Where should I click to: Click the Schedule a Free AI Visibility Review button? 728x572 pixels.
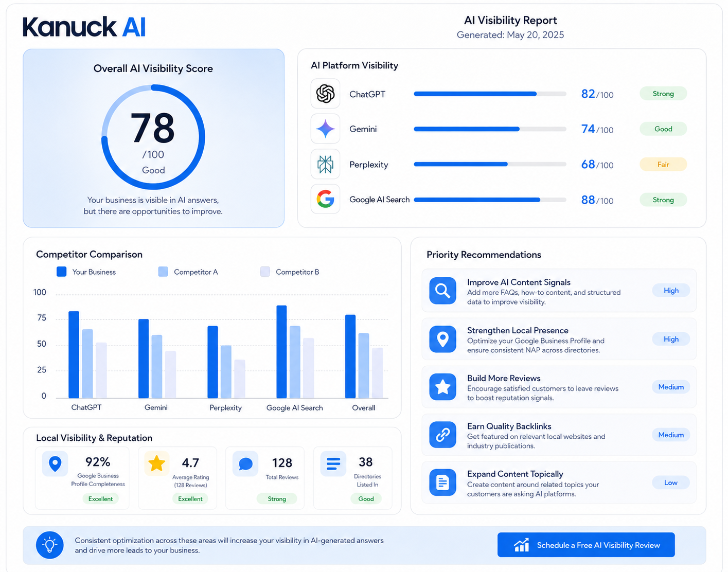pyautogui.click(x=586, y=545)
